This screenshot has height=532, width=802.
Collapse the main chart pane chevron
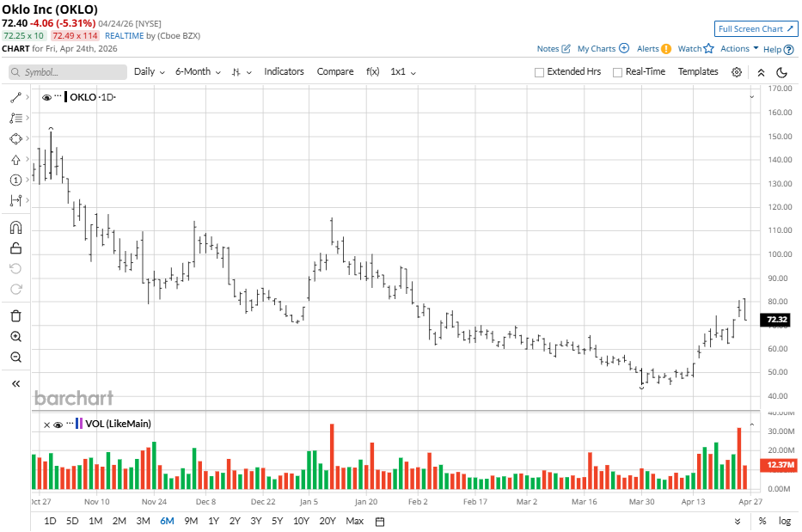click(752, 96)
